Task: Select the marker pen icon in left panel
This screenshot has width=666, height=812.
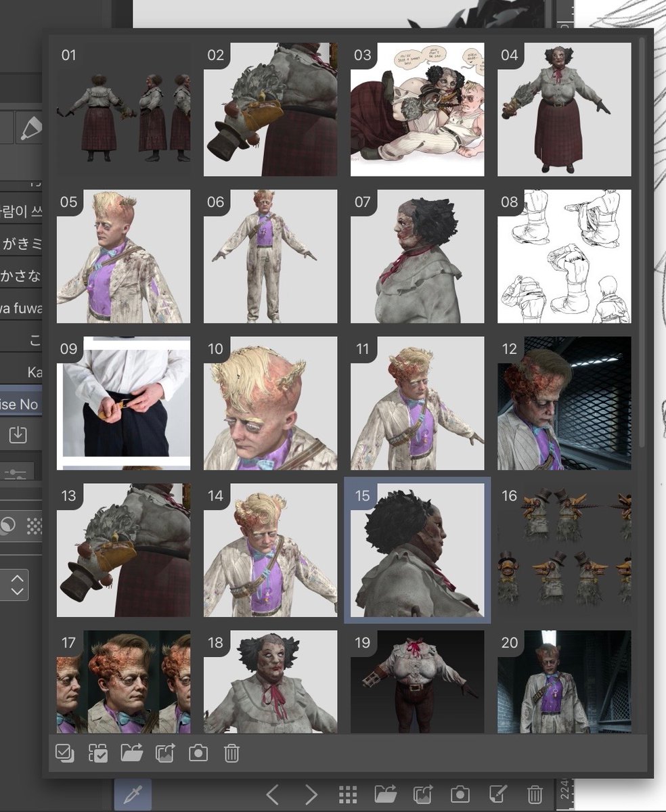Action: (29, 127)
